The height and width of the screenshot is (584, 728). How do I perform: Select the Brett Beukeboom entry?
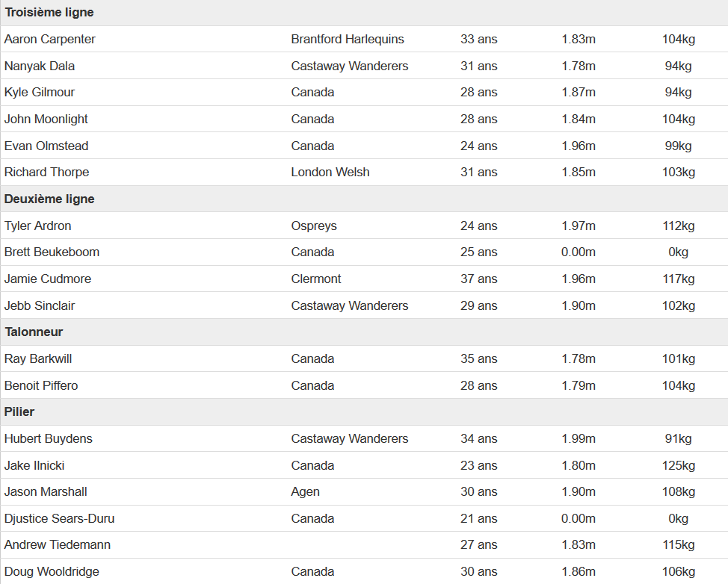52,252
